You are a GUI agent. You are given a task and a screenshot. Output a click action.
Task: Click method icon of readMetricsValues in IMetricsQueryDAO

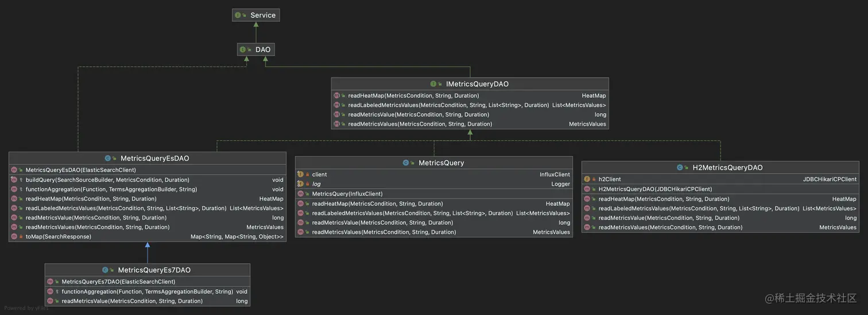tap(336, 124)
